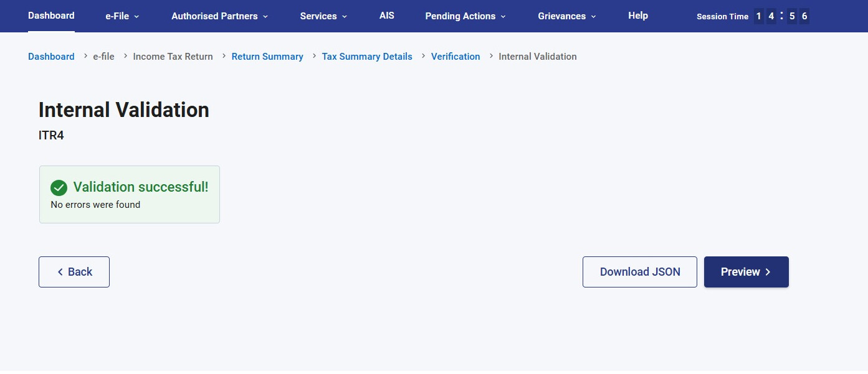
Task: Click the Verification breadcrumb link
Action: pos(455,57)
